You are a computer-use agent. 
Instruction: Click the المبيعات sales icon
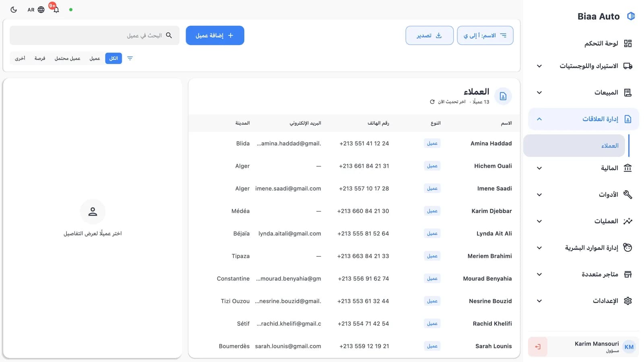(628, 93)
